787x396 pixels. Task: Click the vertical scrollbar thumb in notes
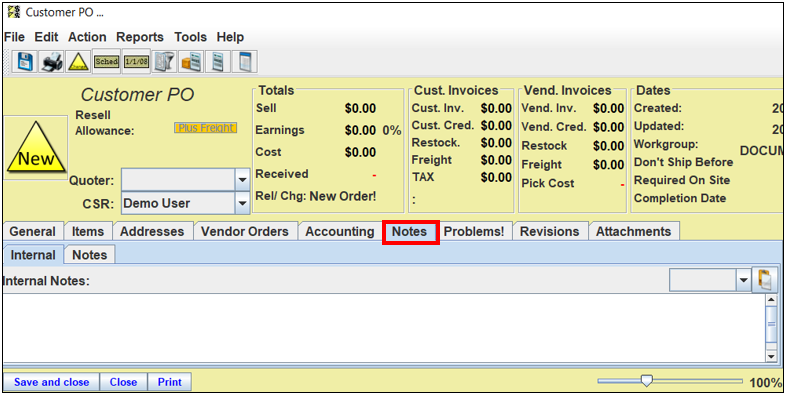coord(771,324)
